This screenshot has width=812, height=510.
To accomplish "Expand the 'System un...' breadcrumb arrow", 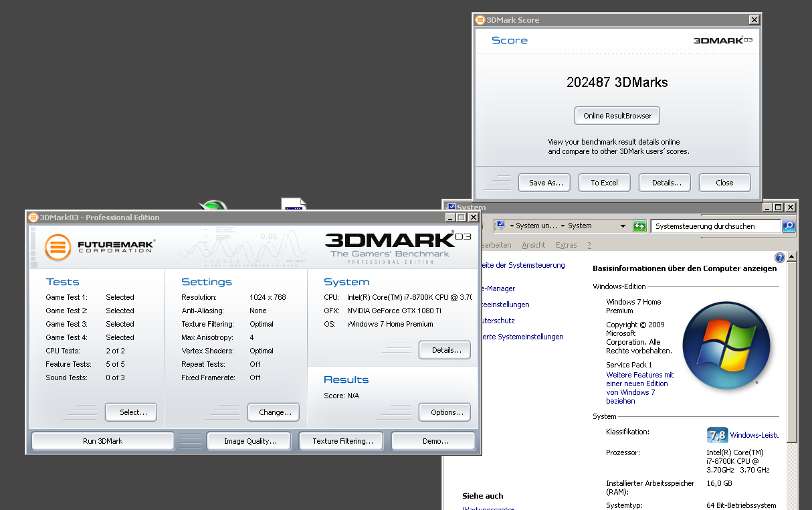I will tap(563, 226).
